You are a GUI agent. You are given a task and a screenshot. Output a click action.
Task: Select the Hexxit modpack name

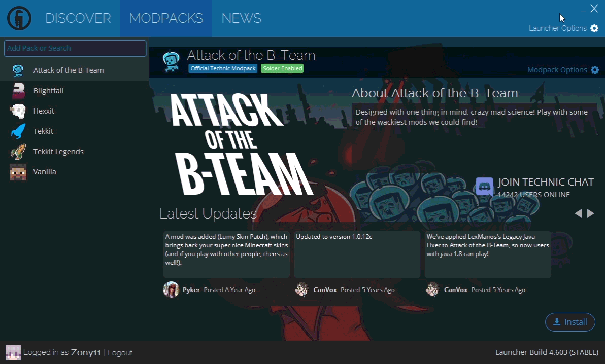click(44, 111)
